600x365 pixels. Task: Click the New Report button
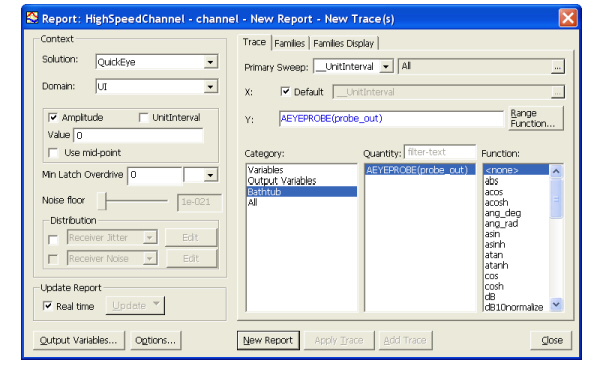(x=268, y=340)
